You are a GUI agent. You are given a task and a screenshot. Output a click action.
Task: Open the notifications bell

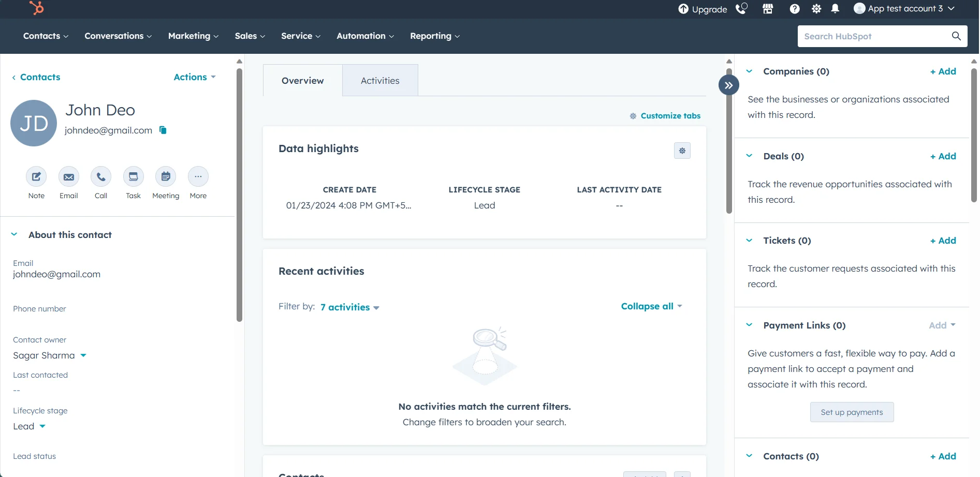pyautogui.click(x=835, y=8)
